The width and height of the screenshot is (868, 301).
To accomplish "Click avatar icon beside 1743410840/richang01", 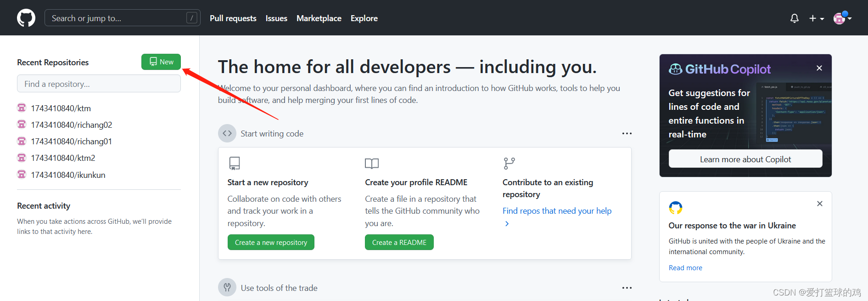I will 22,141.
